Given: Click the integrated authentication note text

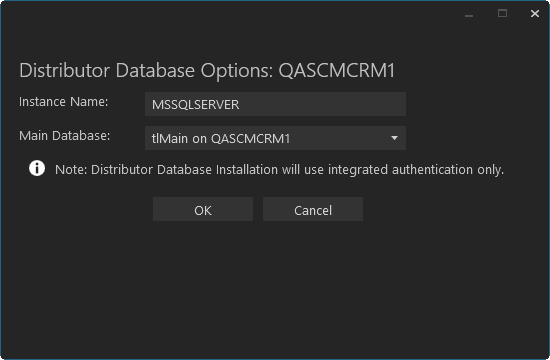Looking at the screenshot, I should pos(279,170).
